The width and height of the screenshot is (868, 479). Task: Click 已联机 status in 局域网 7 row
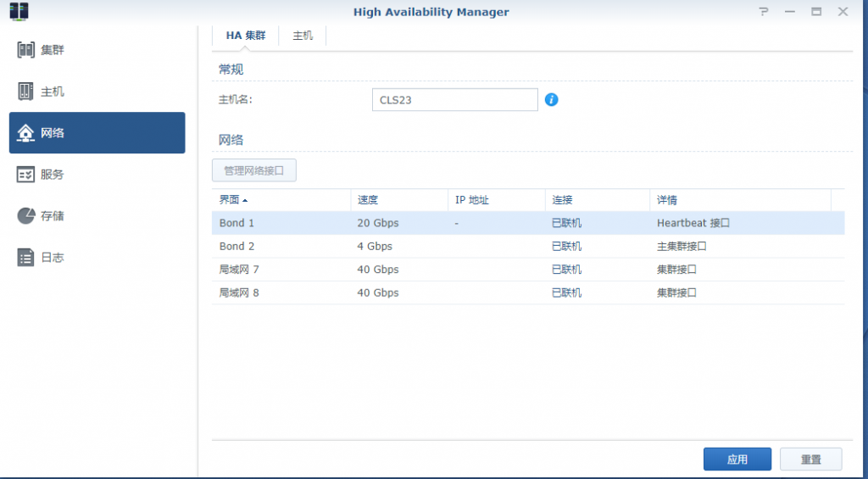[567, 270]
